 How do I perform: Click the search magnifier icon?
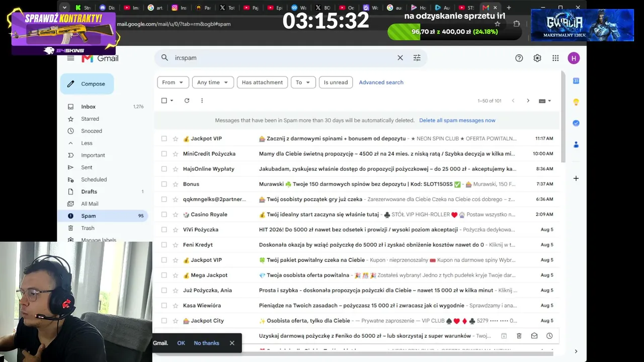click(x=165, y=58)
